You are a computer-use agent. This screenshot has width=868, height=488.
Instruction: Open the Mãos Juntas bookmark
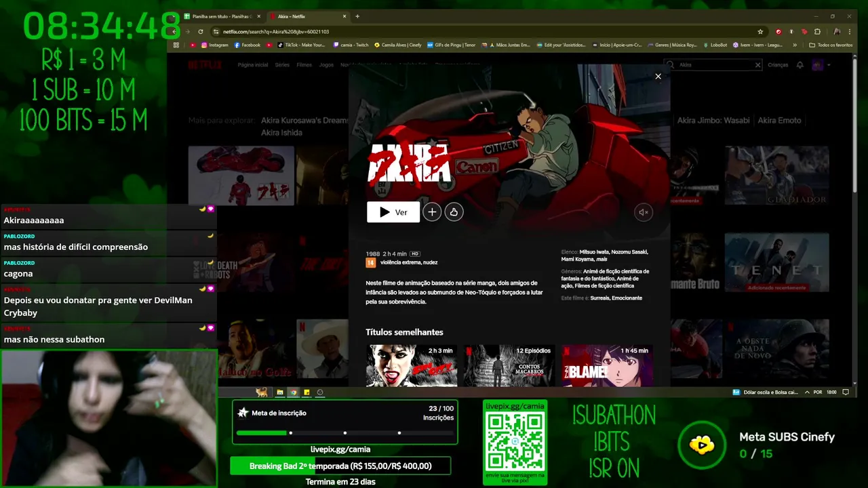[509, 45]
